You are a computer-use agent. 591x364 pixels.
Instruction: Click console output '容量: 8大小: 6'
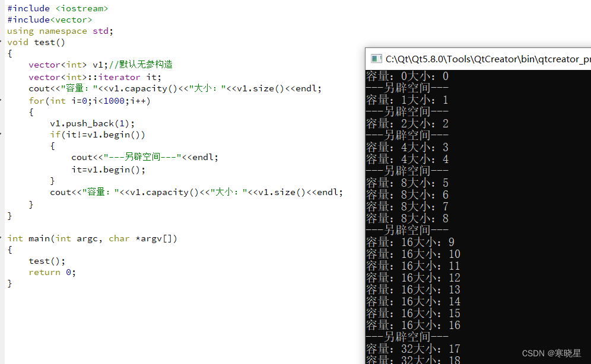tap(408, 195)
